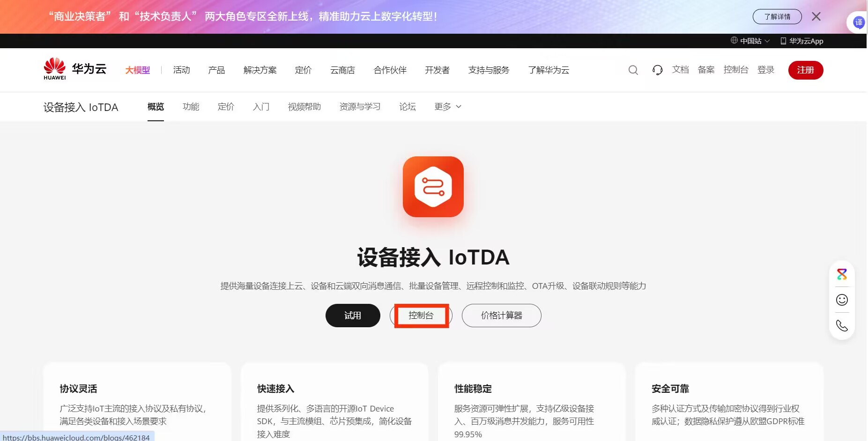Click the product description line starting 提供海量设备
This screenshot has width=868, height=441.
pyautogui.click(x=433, y=286)
